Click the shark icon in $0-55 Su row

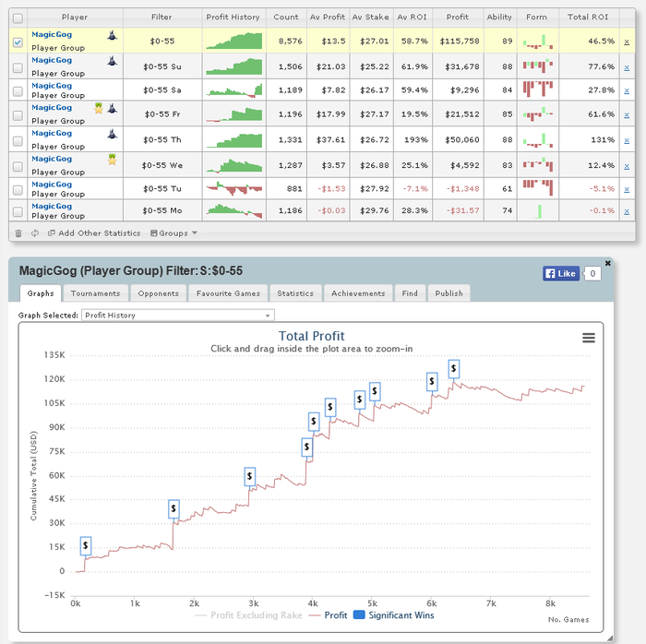(112, 61)
